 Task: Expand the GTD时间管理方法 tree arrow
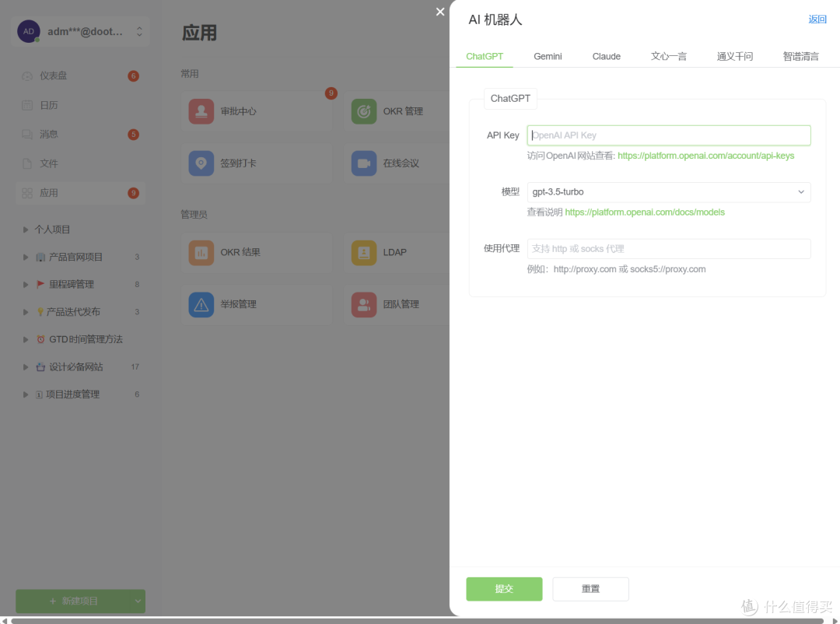(25, 339)
